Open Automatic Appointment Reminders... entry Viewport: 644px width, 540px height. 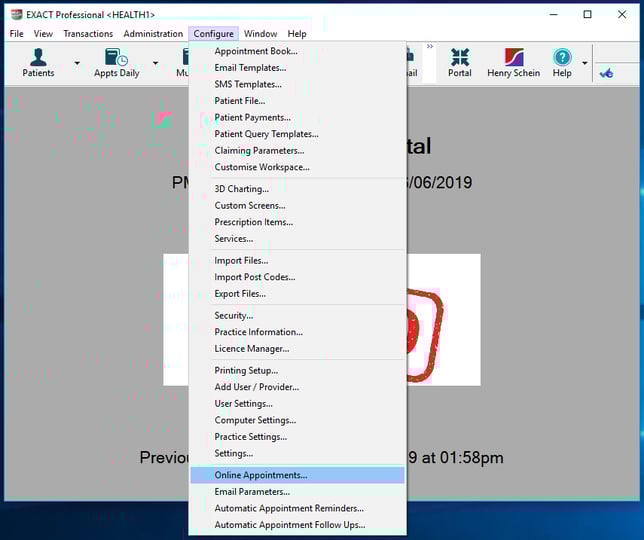(x=297, y=508)
